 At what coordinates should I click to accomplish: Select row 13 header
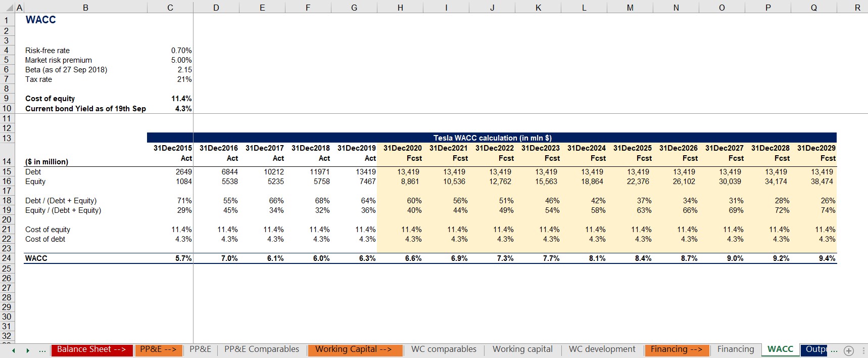(7, 138)
